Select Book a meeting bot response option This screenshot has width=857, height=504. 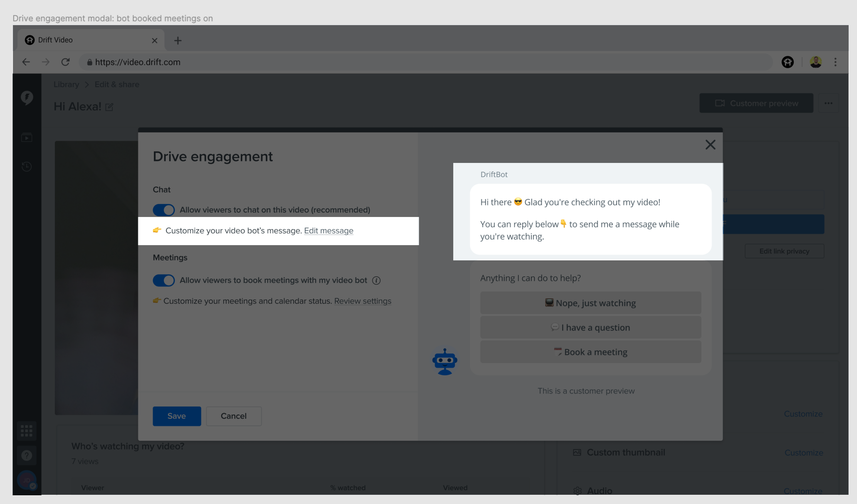[590, 351]
